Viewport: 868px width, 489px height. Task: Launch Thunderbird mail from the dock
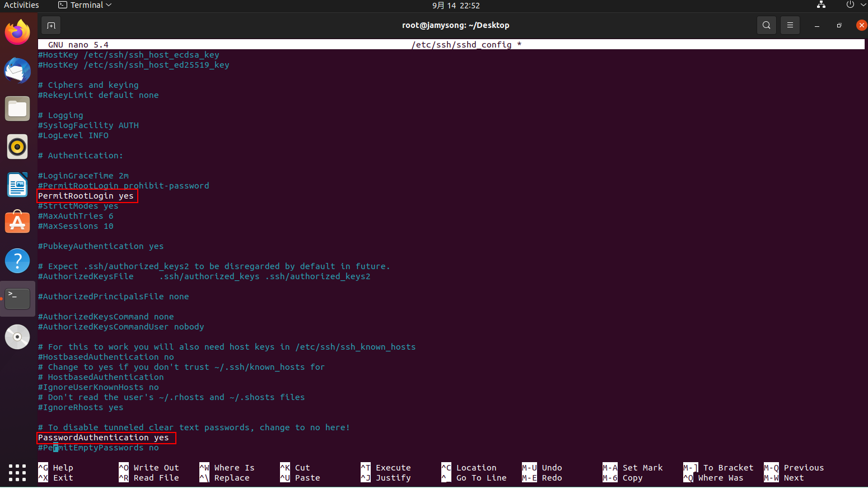(x=17, y=70)
